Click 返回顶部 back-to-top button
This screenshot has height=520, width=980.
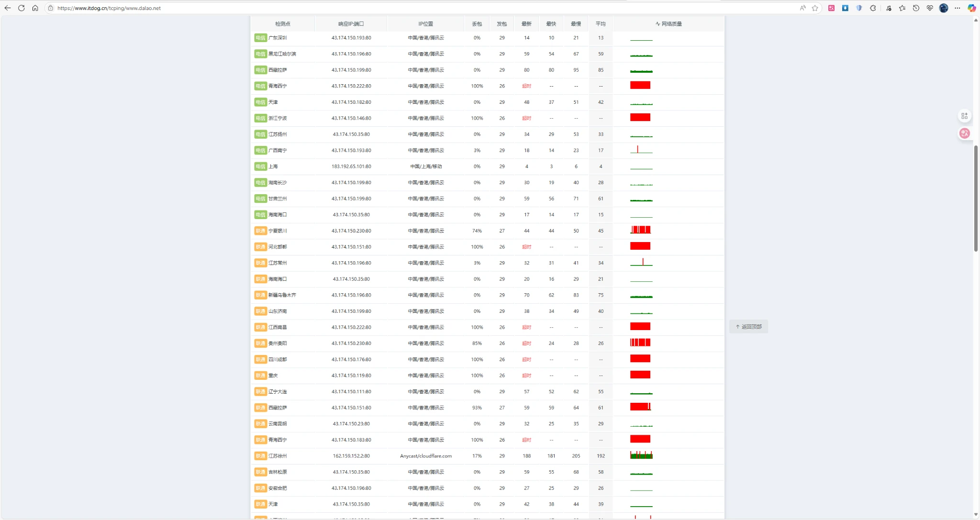coord(748,327)
